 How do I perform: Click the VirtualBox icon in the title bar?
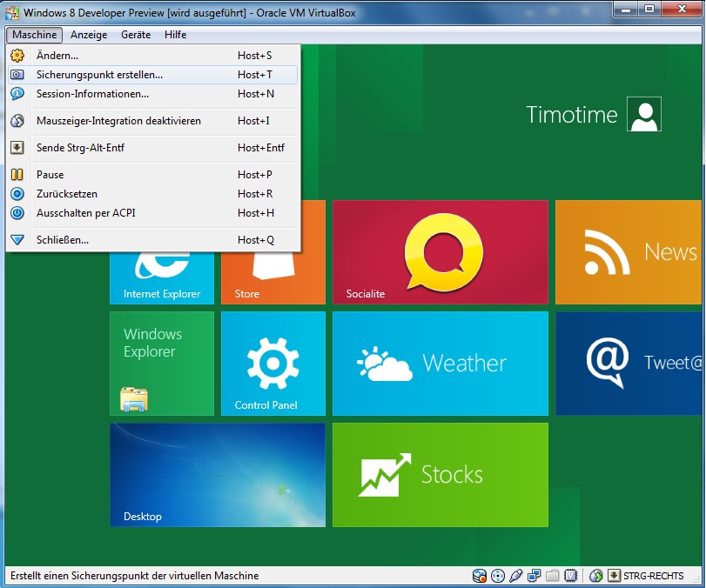[11, 12]
